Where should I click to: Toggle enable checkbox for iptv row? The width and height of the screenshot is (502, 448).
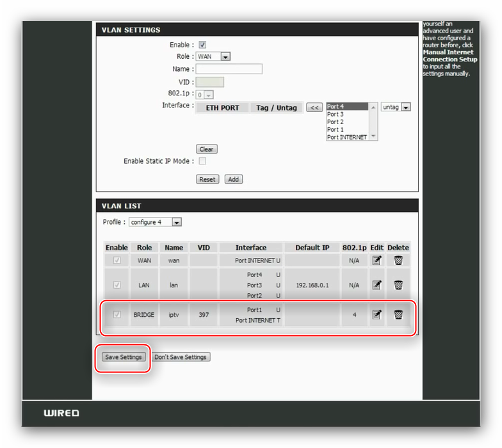pyautogui.click(x=117, y=315)
